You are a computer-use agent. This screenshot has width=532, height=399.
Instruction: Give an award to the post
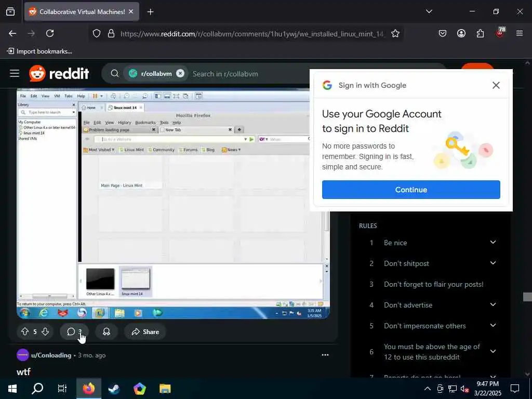[x=107, y=331]
